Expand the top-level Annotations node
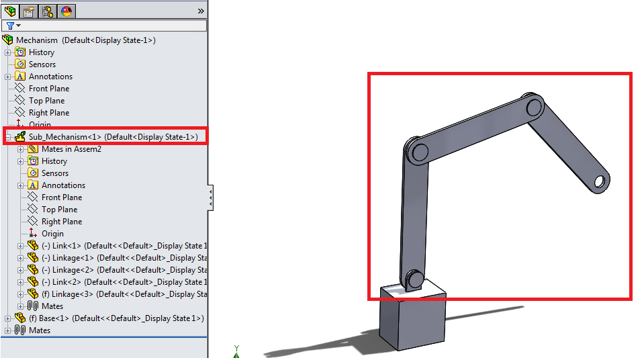Screen dimensions: 644x358 (x=7, y=77)
